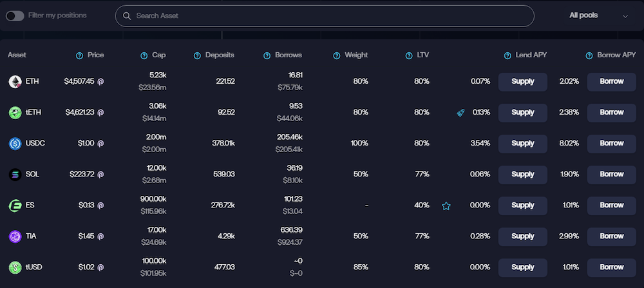Image resolution: width=644 pixels, height=288 pixels.
Task: Borrow ES using its Borrow button
Action: (612, 206)
